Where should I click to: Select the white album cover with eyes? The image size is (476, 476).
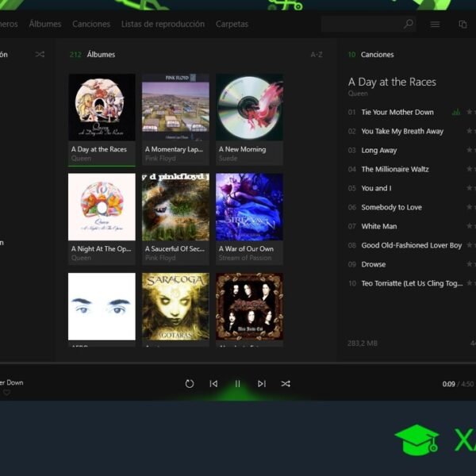coord(102,306)
